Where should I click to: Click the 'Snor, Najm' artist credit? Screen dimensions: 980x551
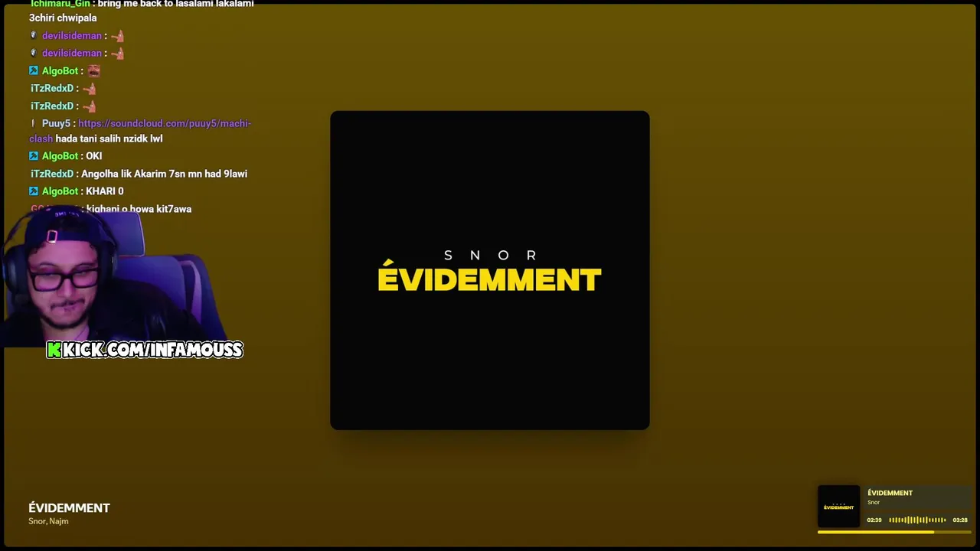(48, 521)
